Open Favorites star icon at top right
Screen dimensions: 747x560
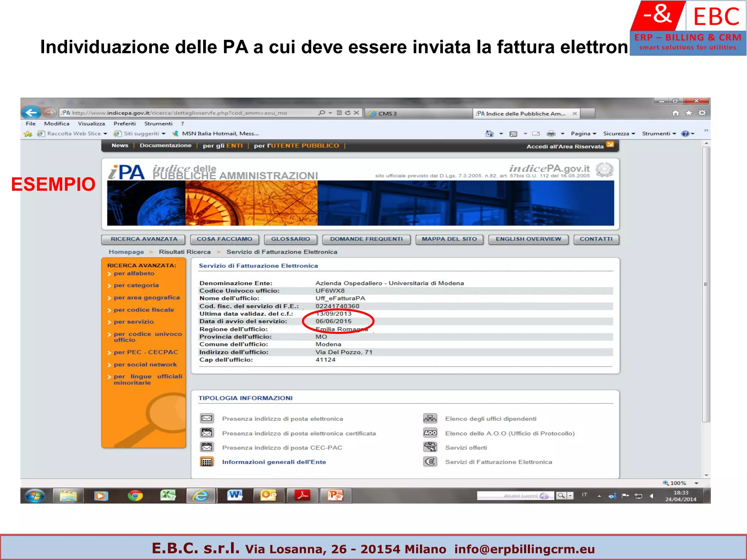click(689, 113)
